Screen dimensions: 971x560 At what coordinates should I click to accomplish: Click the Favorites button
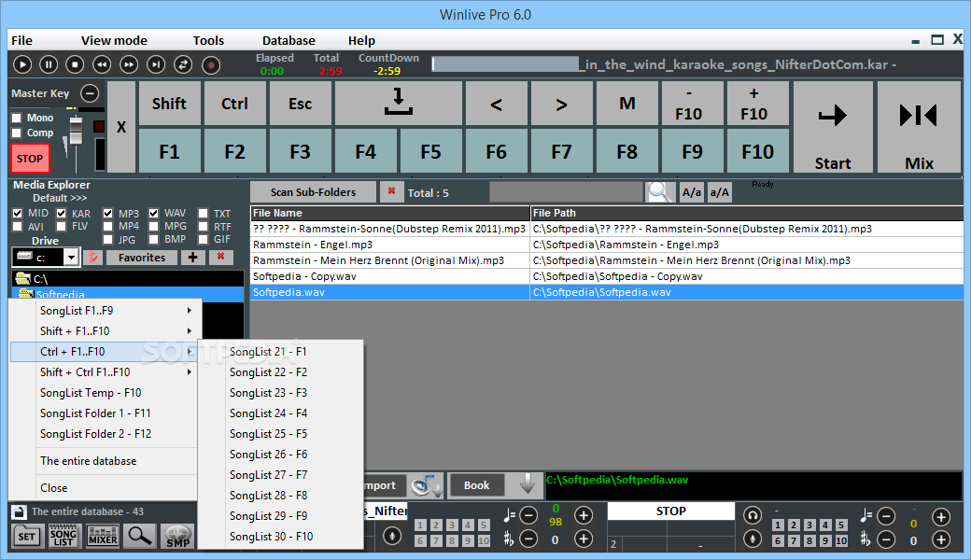pos(142,258)
